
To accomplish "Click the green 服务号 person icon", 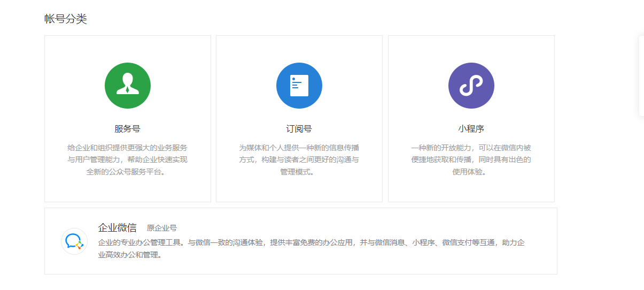I will coord(128,86).
